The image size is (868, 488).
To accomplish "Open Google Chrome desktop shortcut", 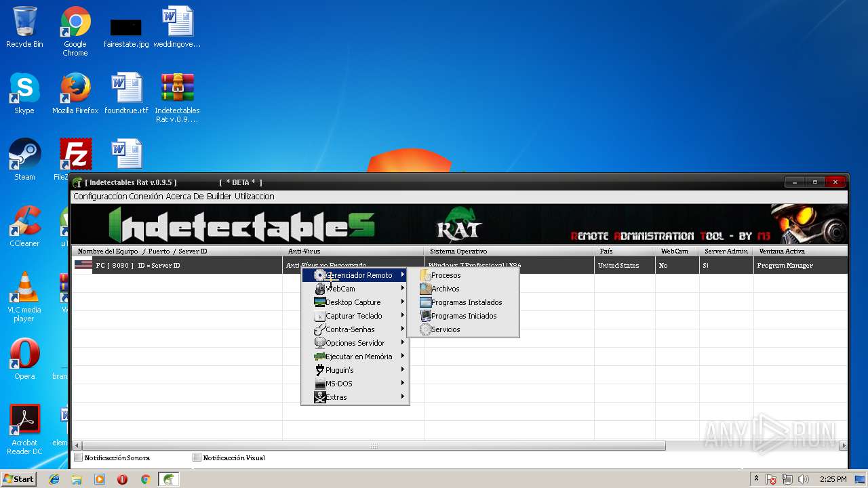I will [75, 31].
